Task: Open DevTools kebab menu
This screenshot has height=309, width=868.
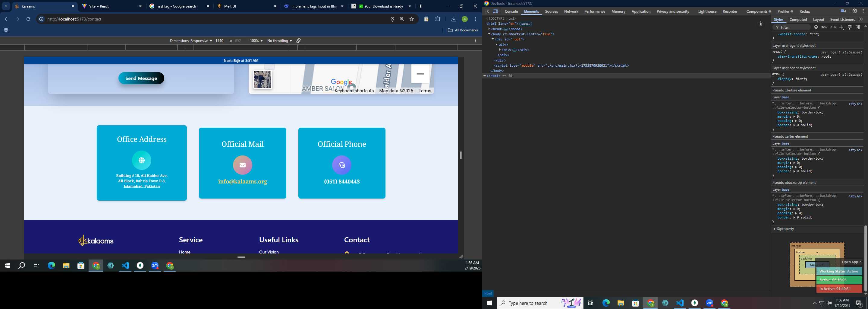Action: click(x=863, y=11)
